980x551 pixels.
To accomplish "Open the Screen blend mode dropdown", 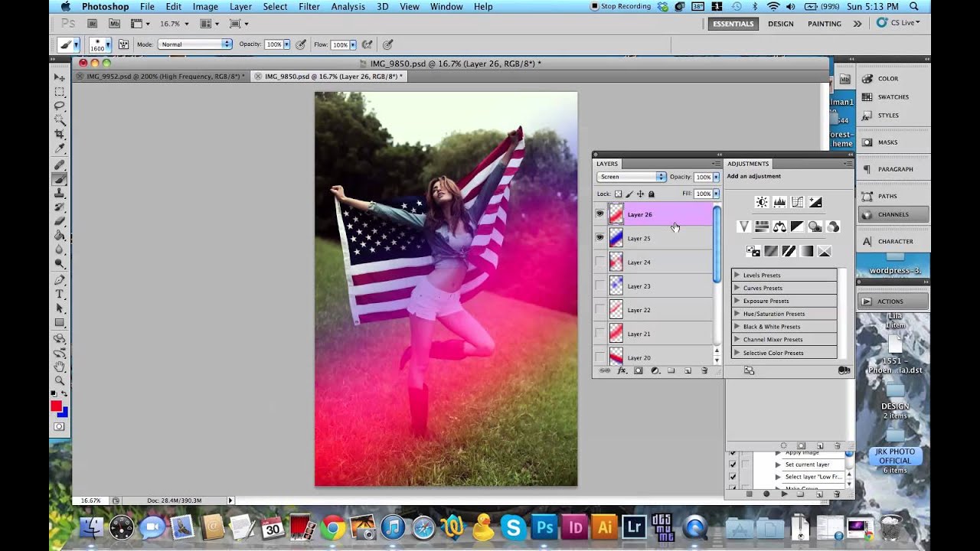I will (632, 177).
